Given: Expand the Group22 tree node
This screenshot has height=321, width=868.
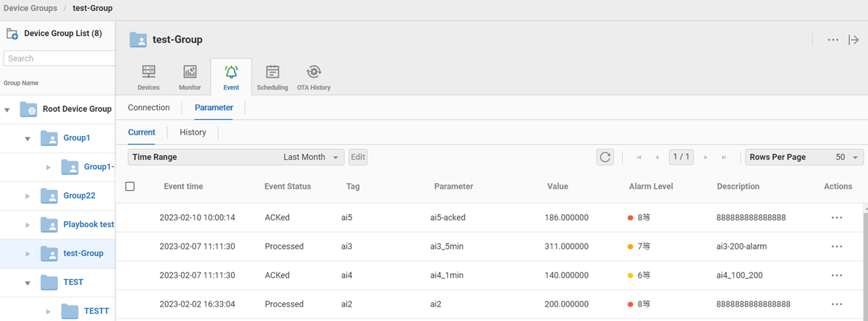Looking at the screenshot, I should [28, 196].
